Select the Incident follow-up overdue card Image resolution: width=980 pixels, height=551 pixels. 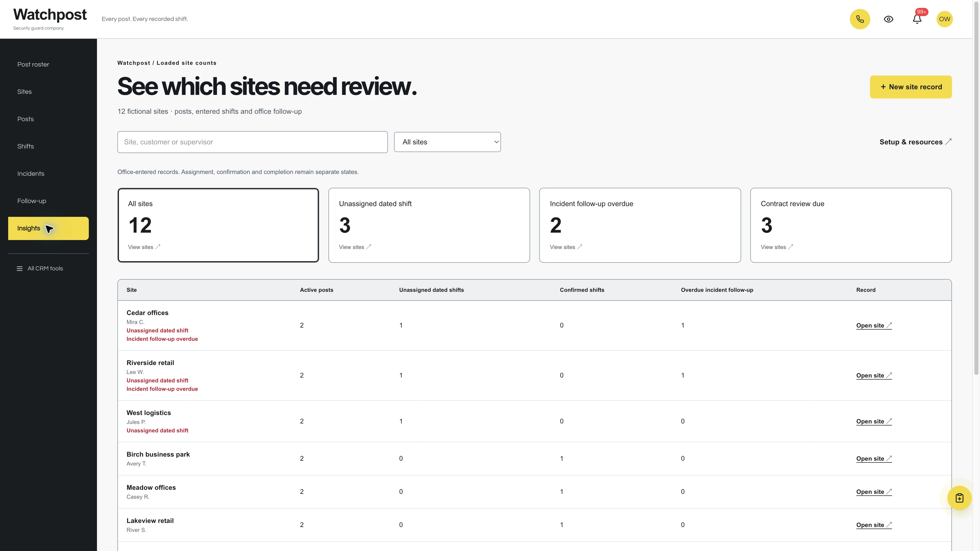(640, 225)
